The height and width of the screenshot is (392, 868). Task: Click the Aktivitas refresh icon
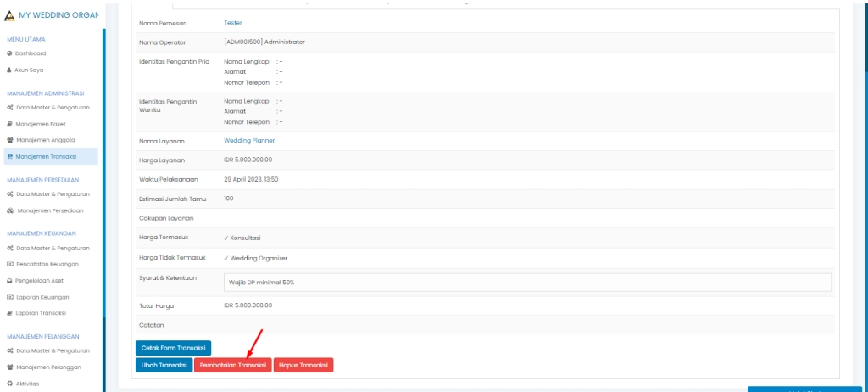click(x=9, y=384)
